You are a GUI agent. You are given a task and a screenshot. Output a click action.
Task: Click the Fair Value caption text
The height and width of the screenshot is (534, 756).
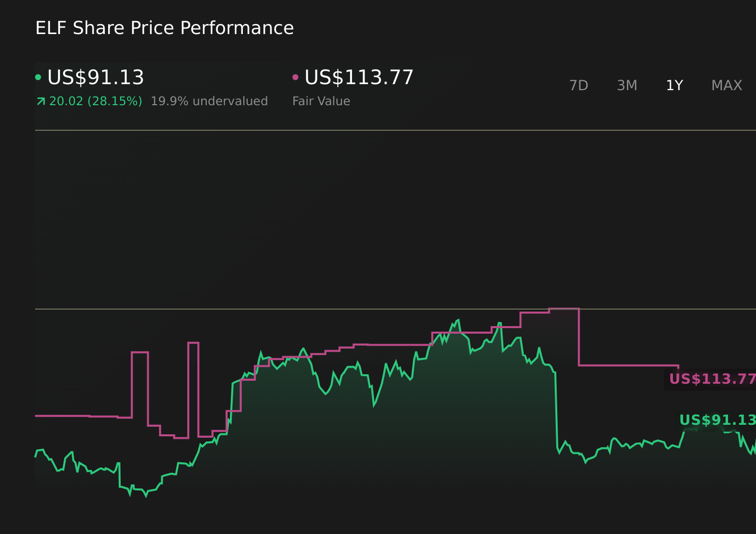pos(321,101)
